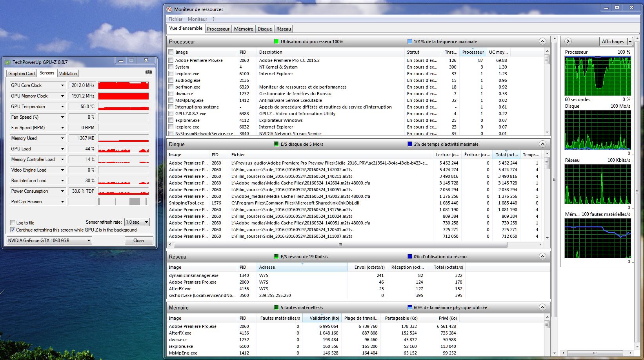Open the Memory Used sensor dropdown
The width and height of the screenshot is (644, 360).
click(x=62, y=138)
